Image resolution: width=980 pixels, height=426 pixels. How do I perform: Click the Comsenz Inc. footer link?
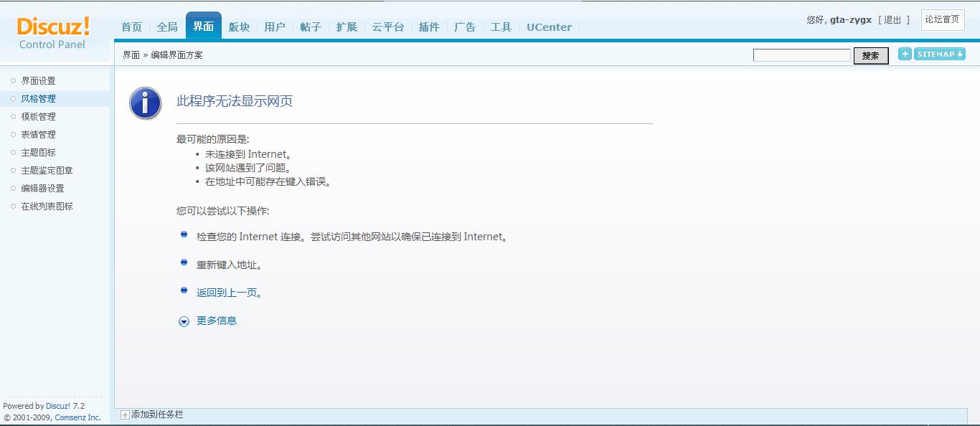click(77, 417)
